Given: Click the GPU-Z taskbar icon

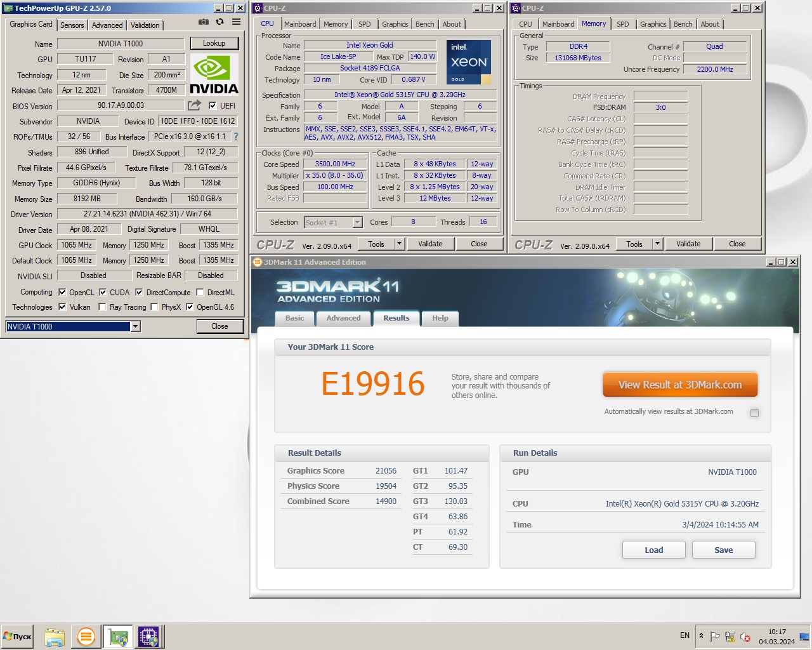Looking at the screenshot, I should [x=118, y=637].
